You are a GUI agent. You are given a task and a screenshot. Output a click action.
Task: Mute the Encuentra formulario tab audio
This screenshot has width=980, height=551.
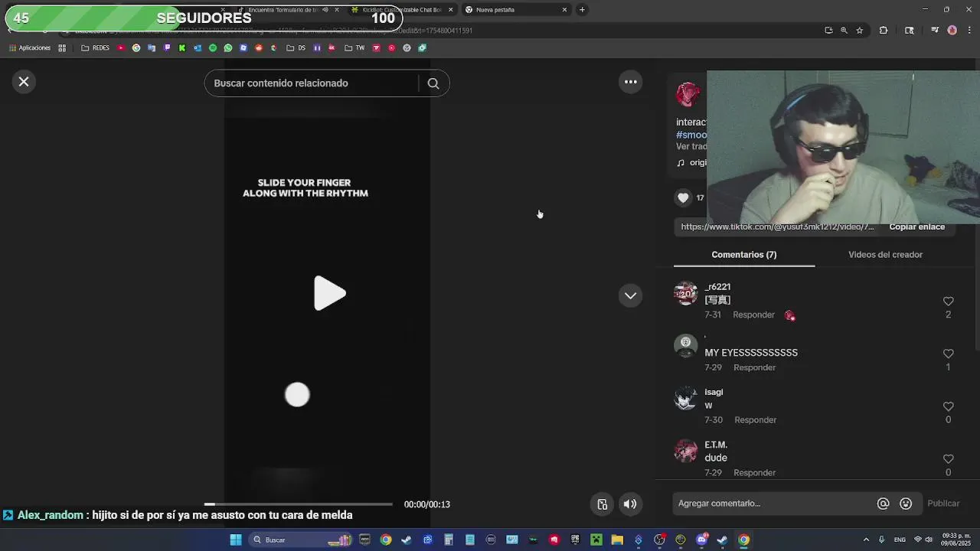tap(325, 10)
